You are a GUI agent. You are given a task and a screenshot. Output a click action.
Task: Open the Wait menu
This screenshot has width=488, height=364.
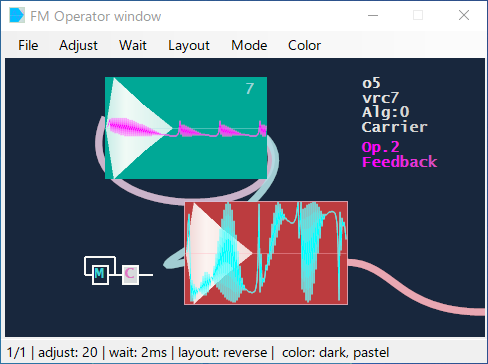pyautogui.click(x=133, y=45)
